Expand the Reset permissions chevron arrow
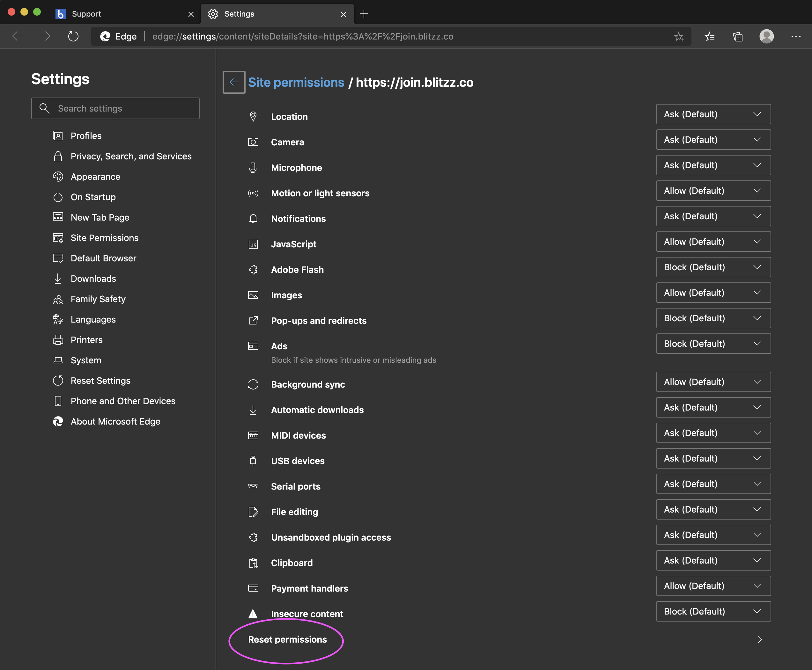 [759, 639]
